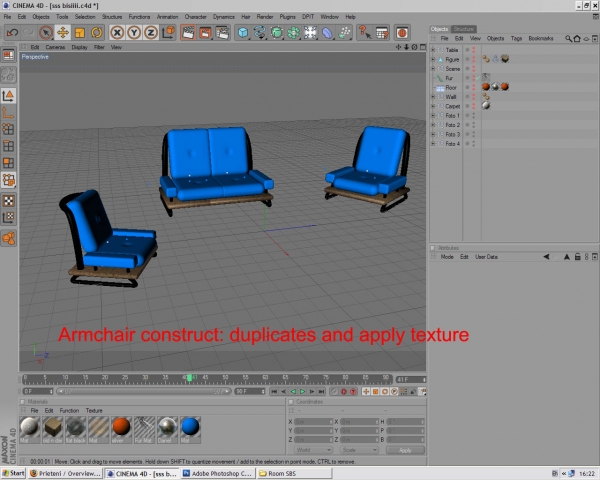Open Render Settings

coord(222,33)
